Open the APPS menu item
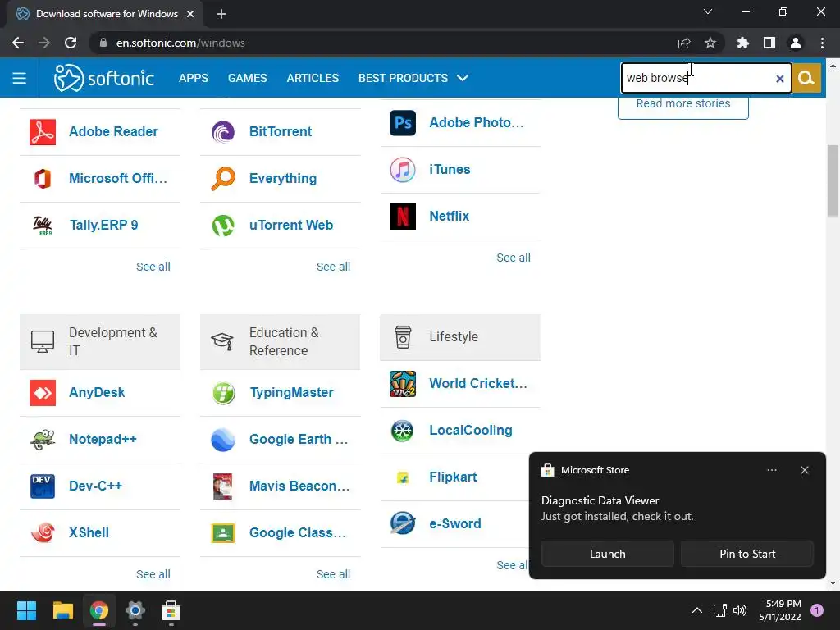Viewport: 840px width, 630px height. (194, 78)
